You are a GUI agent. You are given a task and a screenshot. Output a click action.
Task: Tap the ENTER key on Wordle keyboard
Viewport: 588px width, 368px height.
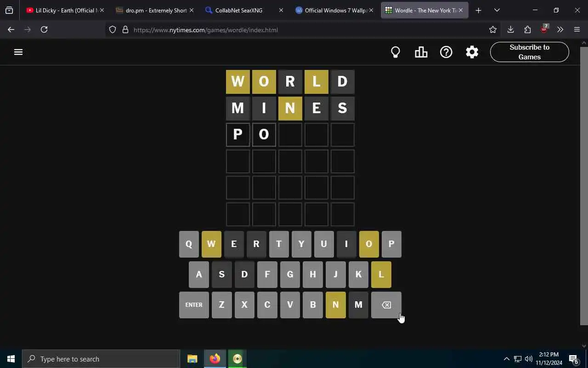[x=194, y=305]
